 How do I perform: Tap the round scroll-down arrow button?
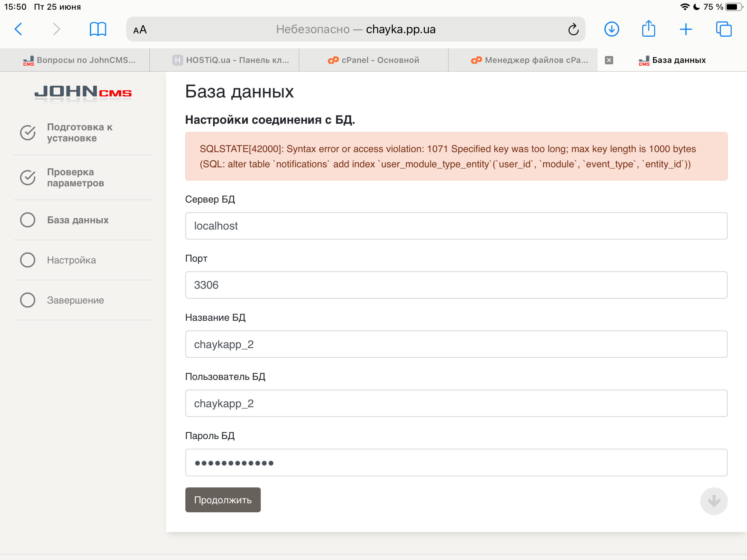pyautogui.click(x=714, y=501)
